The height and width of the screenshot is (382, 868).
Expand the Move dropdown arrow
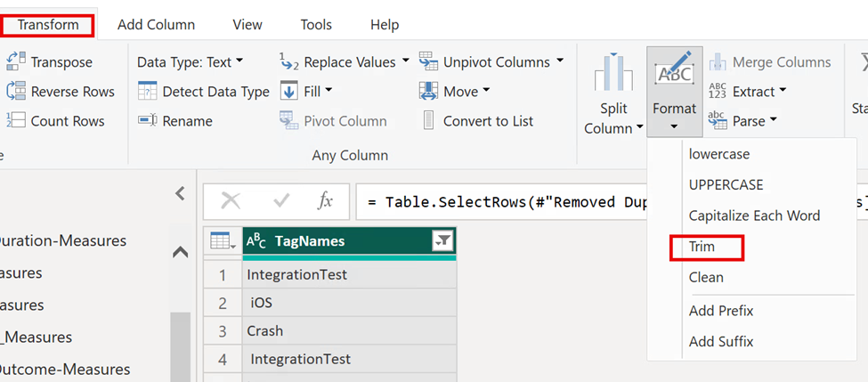coord(486,90)
